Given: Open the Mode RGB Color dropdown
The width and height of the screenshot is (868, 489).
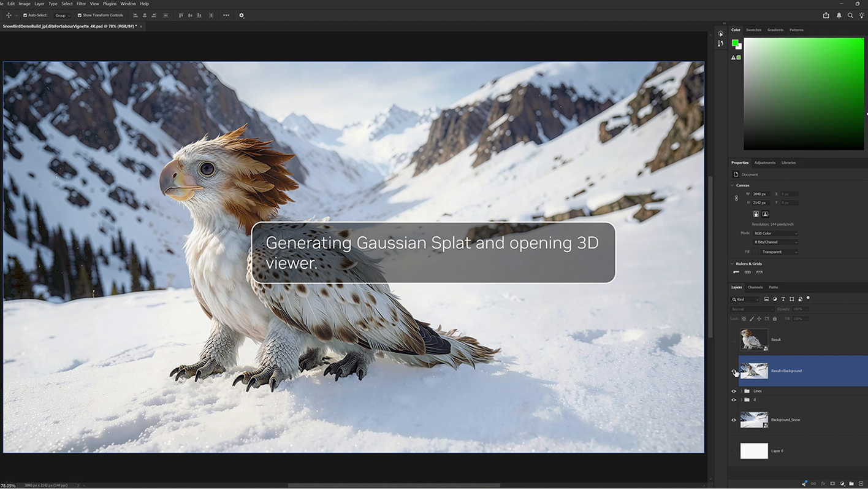Looking at the screenshot, I should pyautogui.click(x=775, y=233).
